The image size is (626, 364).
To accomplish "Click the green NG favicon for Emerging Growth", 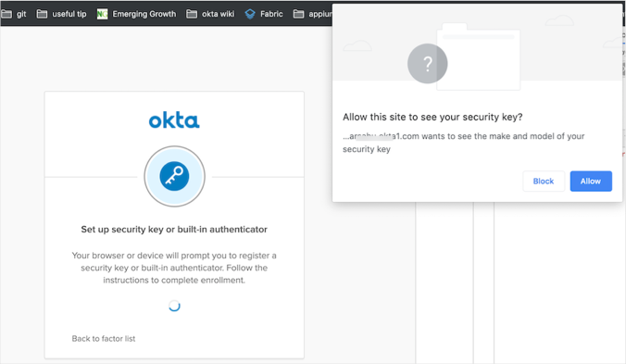I will tap(102, 14).
